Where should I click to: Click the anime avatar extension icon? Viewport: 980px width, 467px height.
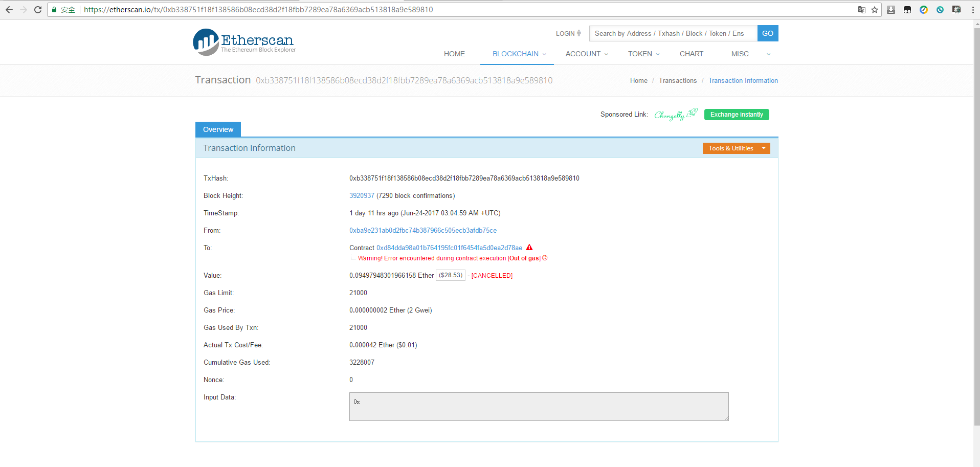click(x=956, y=10)
